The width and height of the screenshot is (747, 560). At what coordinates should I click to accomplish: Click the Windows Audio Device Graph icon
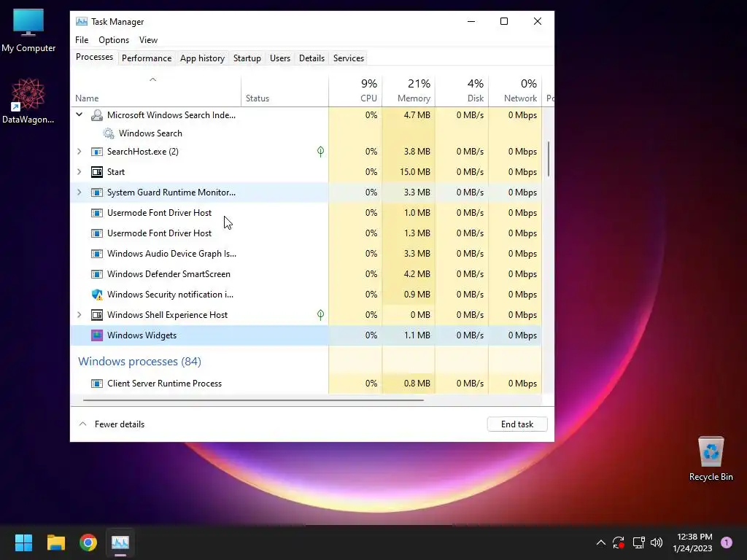pyautogui.click(x=97, y=254)
